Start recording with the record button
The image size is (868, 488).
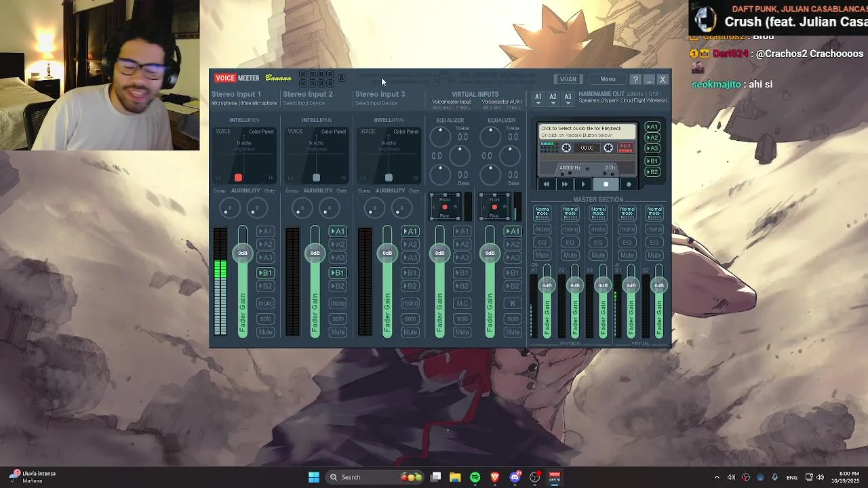629,184
